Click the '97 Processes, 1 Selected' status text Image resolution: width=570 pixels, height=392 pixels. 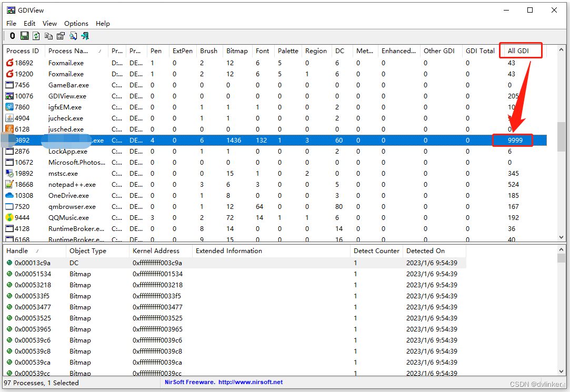click(x=42, y=383)
